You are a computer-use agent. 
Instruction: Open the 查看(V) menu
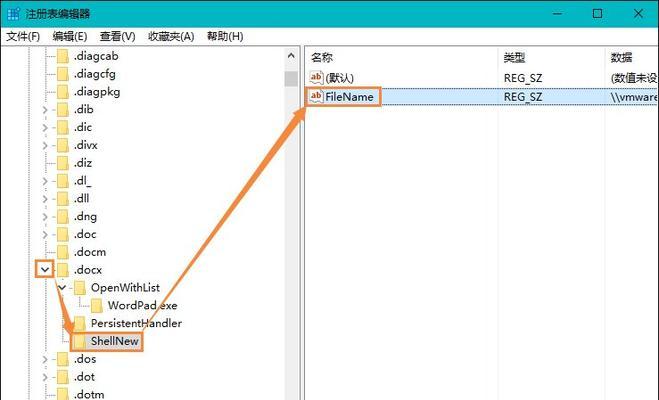coord(118,37)
